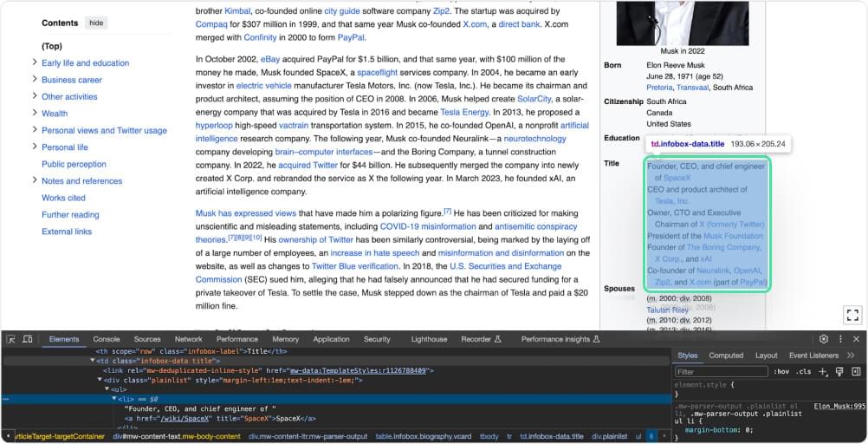This screenshot has width=868, height=444.
Task: Open DevTools three-dot customize menu
Action: click(x=840, y=339)
